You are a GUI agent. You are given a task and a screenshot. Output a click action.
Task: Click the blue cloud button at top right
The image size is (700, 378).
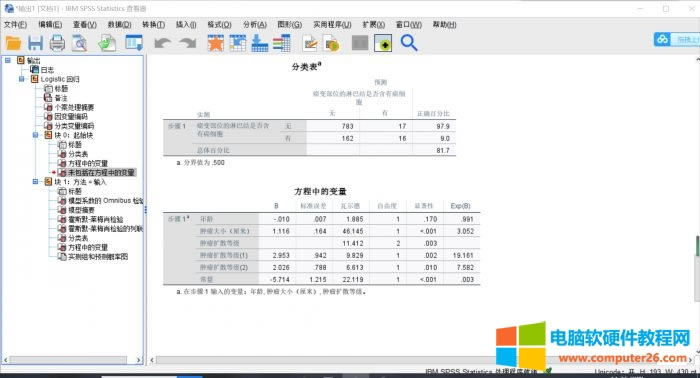pyautogui.click(x=662, y=40)
